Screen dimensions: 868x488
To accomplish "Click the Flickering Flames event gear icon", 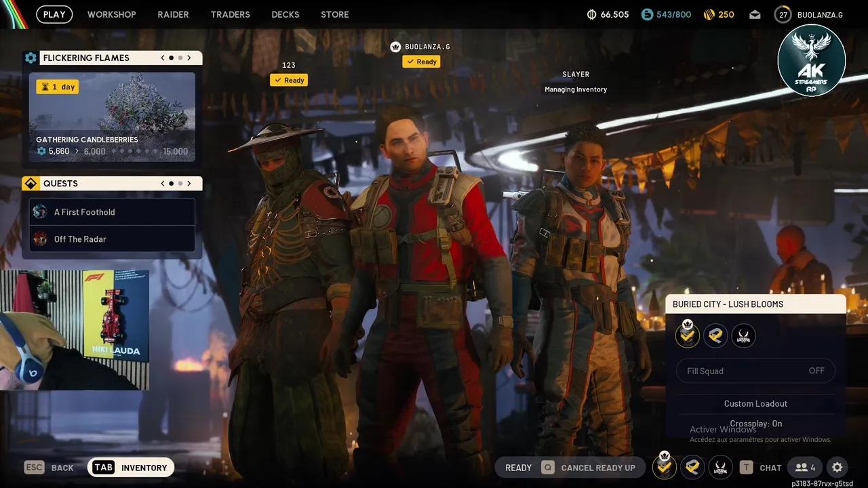I will [x=31, y=58].
